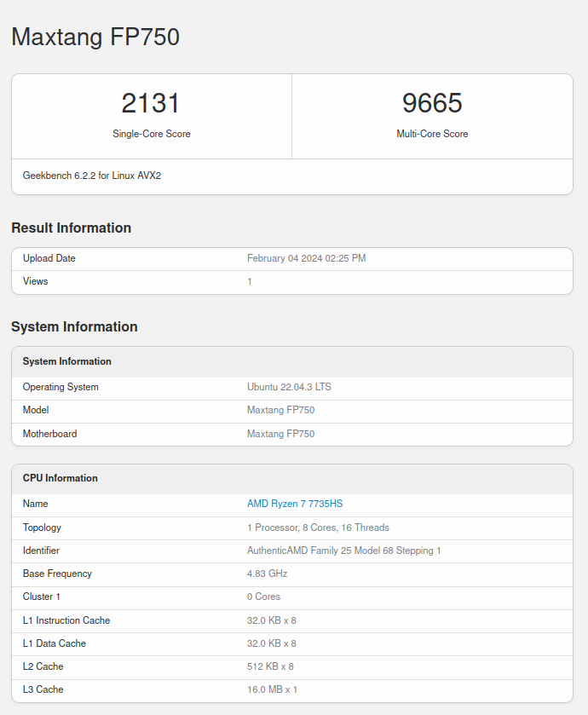
Task: Click the L3 Cache label
Action: coord(43,689)
